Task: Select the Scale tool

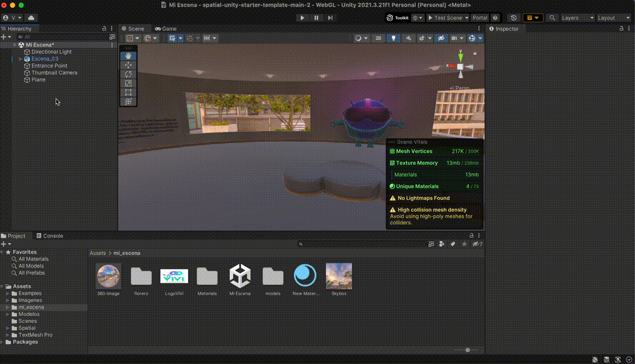Action: pyautogui.click(x=128, y=84)
